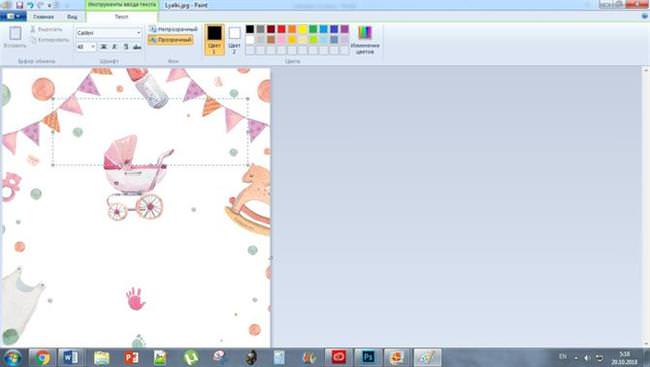
Task: Pick the gray palette swatch in top row
Action: pos(260,29)
